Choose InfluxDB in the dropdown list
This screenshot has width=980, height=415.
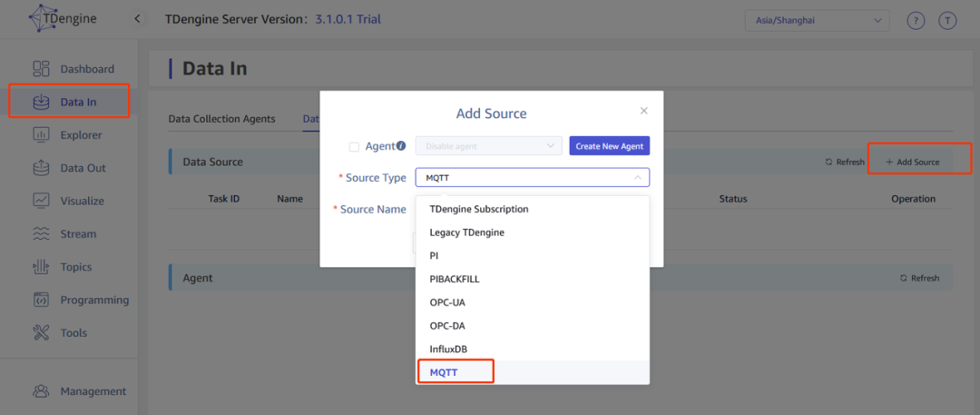(448, 349)
